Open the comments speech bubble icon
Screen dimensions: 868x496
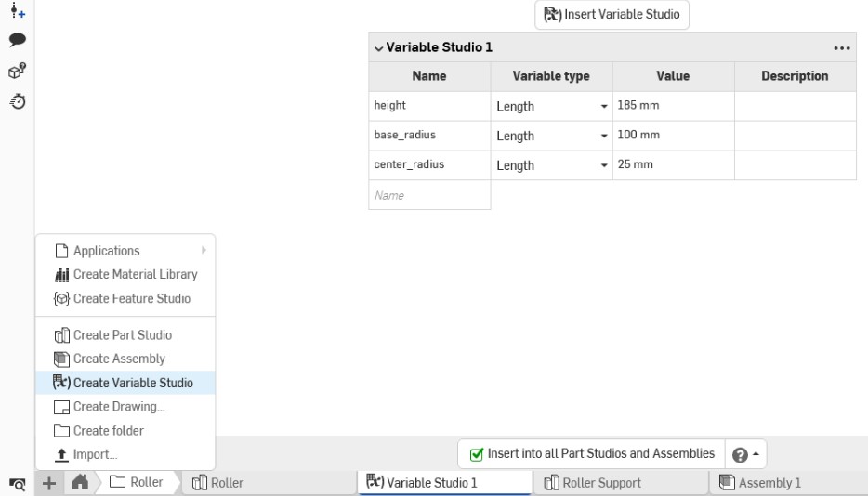[x=18, y=39]
